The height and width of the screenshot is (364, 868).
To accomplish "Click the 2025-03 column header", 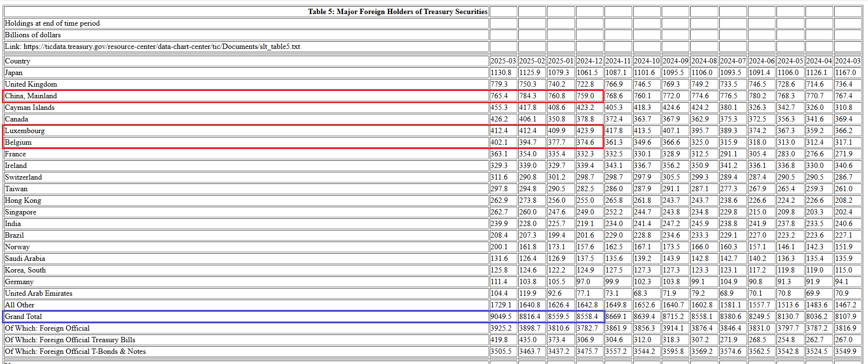I will click(x=503, y=61).
